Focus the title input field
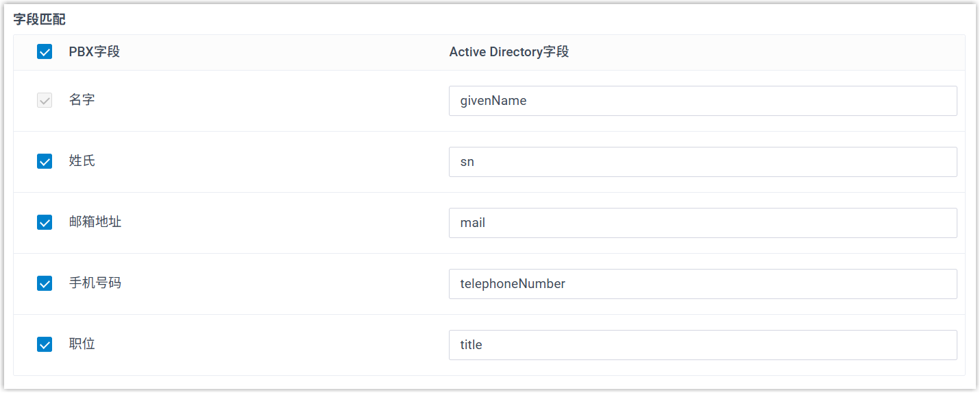 (x=702, y=345)
